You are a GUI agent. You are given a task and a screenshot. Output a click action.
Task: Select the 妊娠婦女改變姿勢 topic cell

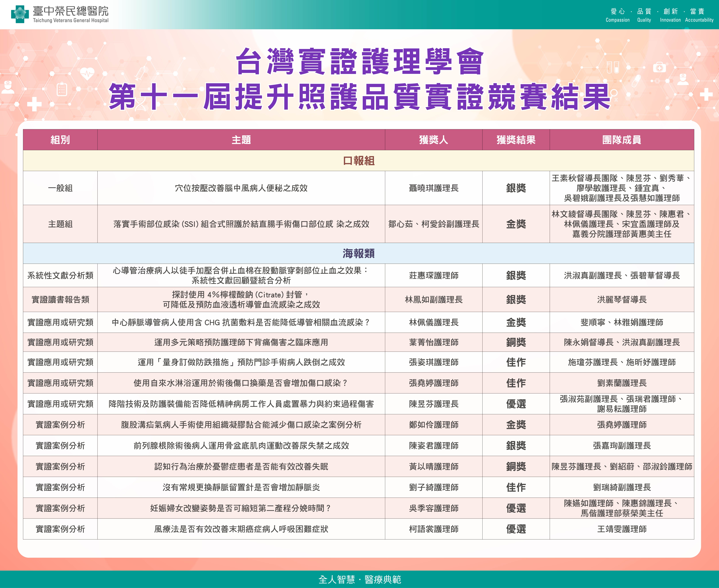241,508
